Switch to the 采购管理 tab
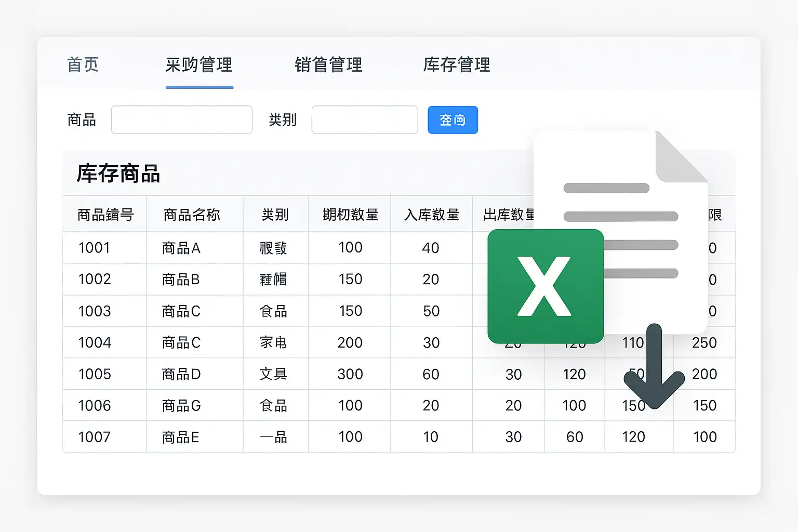This screenshot has width=798, height=532. pos(199,65)
